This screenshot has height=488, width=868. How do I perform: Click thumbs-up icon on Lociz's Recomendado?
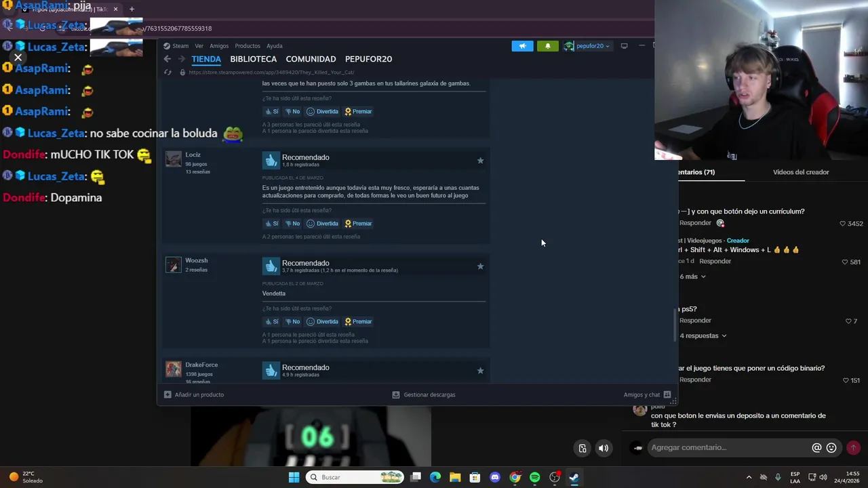tap(271, 160)
